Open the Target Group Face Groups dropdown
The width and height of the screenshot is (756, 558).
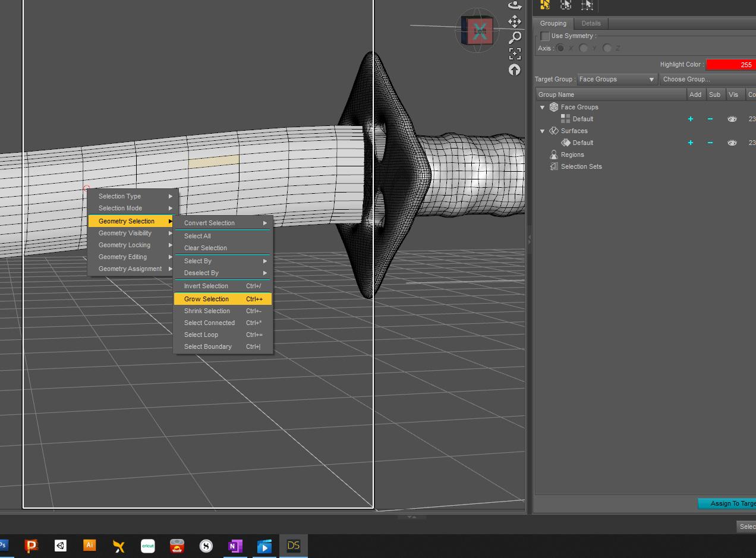click(617, 79)
